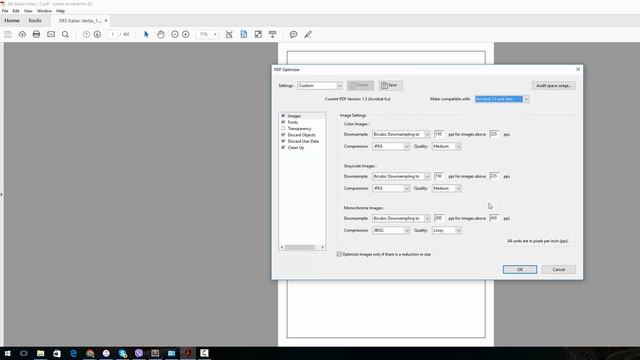The image size is (640, 360).
Task: Open the View menu
Action: 28,11
